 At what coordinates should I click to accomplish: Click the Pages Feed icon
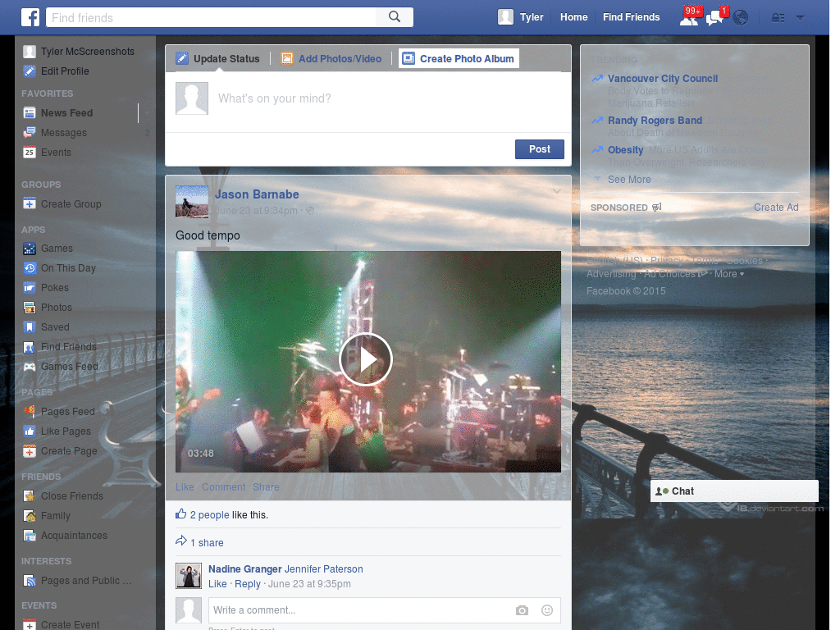[x=30, y=412]
